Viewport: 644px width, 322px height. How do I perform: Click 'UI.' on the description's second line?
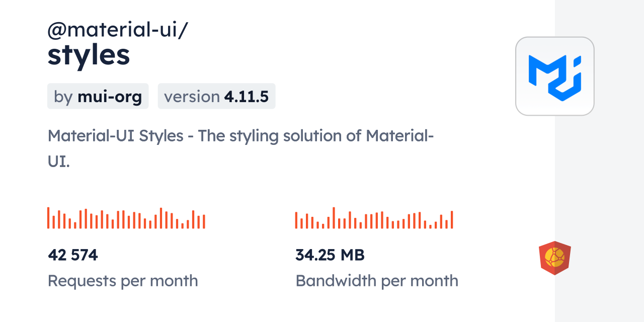coord(58,162)
